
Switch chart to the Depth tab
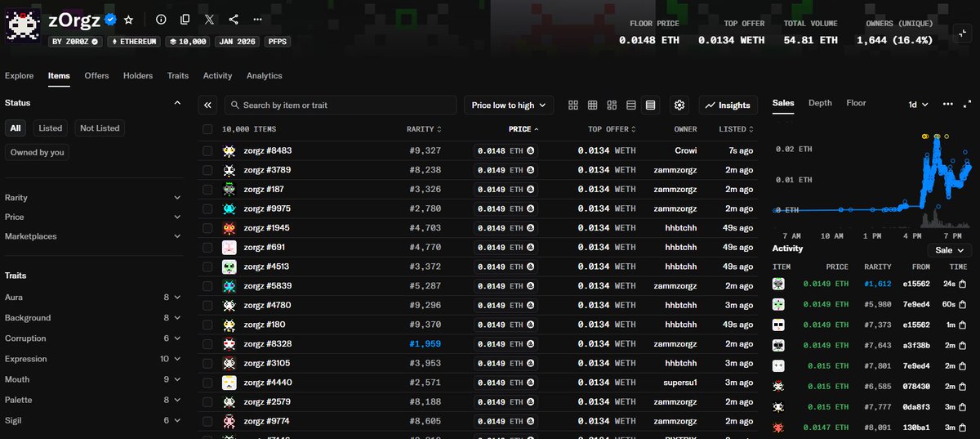coord(820,103)
